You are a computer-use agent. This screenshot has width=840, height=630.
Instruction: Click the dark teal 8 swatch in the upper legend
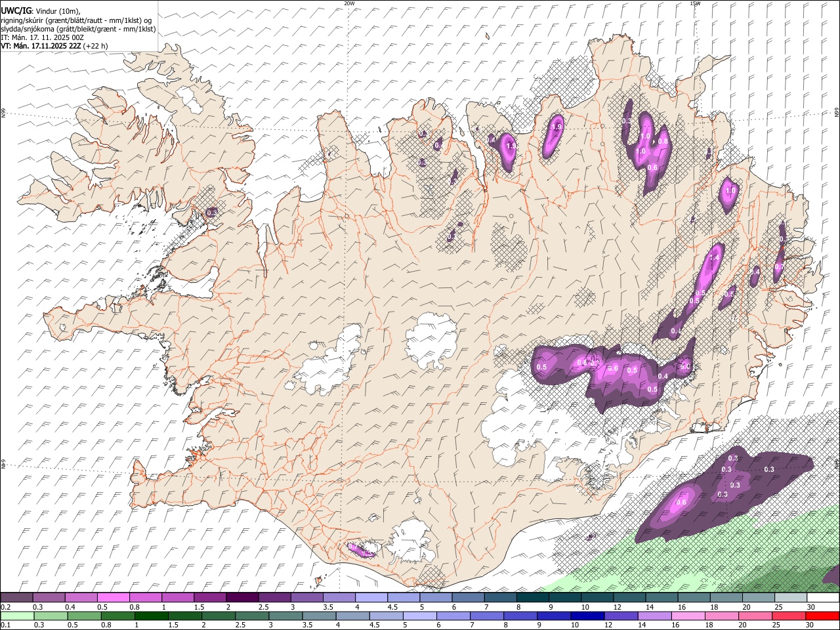pyautogui.click(x=533, y=598)
